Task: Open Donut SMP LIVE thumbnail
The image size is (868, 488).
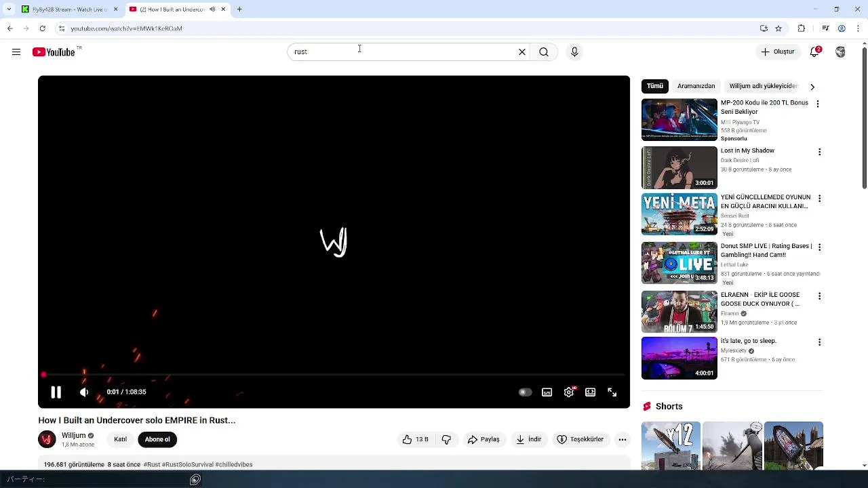Action: click(x=679, y=263)
